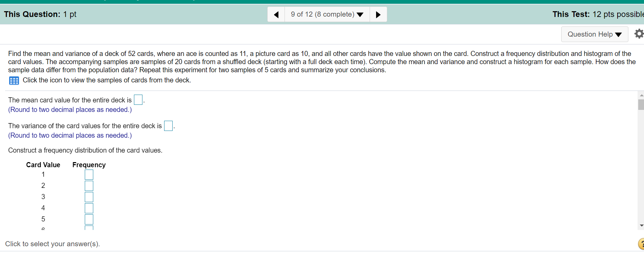Image resolution: width=644 pixels, height=253 pixels.
Task: Open 'Click the icon to view the samples' link
Action: pyautogui.click(x=107, y=80)
